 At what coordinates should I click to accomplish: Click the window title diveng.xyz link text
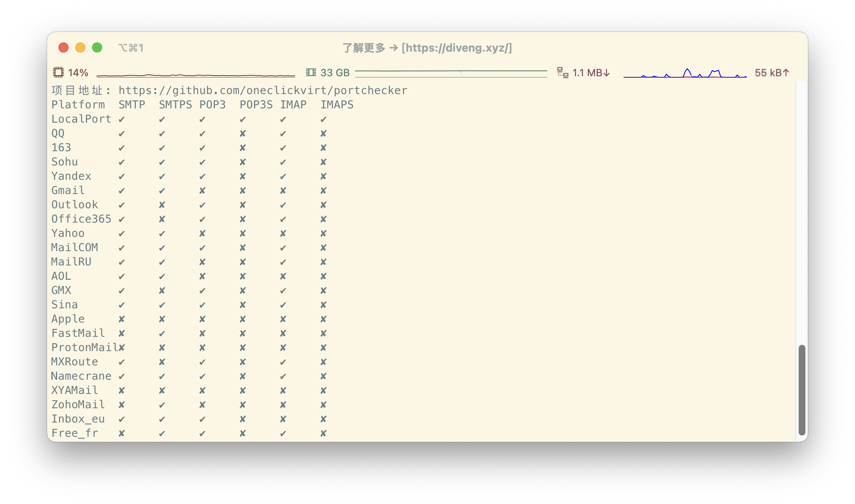[x=457, y=48]
